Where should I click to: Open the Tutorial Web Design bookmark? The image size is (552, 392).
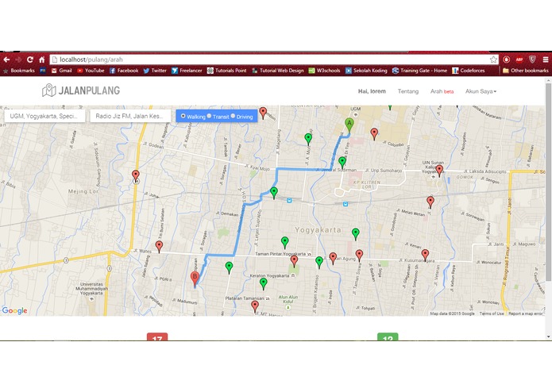point(278,71)
